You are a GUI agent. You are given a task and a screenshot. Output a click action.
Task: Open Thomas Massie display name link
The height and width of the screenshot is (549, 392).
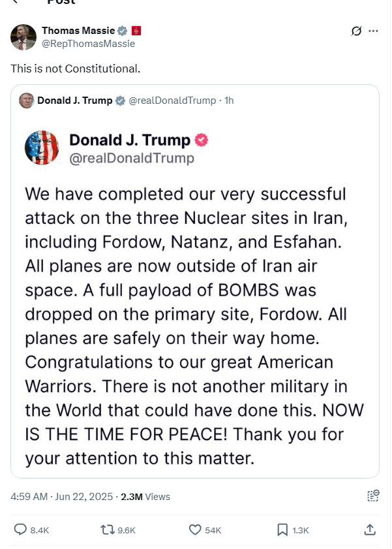[x=78, y=31]
